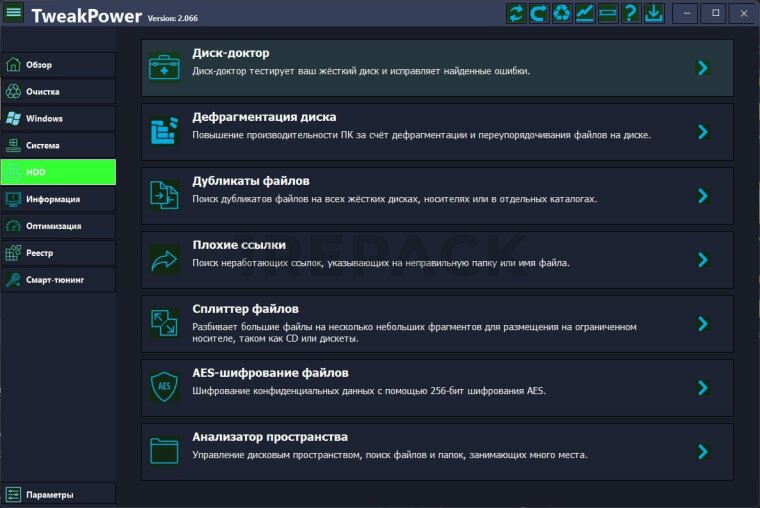Expand the Диск-доктор chevron arrow
This screenshot has width=760, height=508.
pyautogui.click(x=703, y=68)
